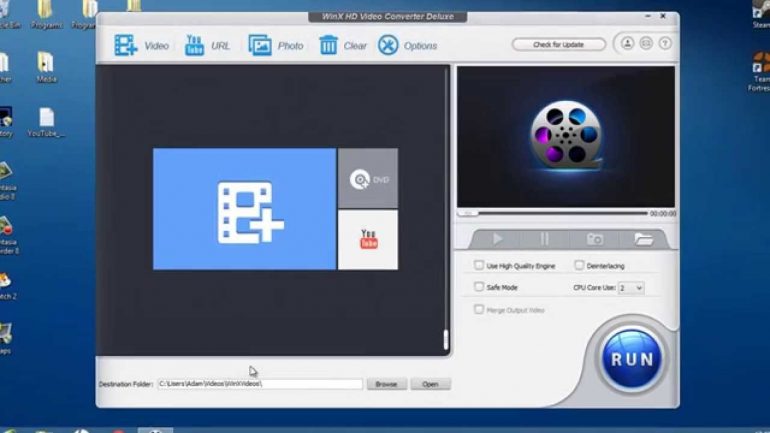Click the YouTube tile in the center

point(368,240)
